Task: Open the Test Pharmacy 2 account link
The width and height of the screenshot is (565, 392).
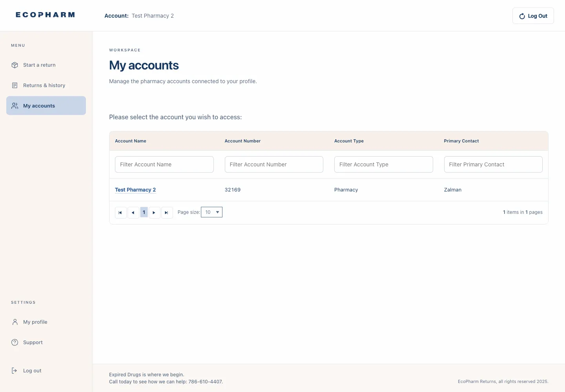Action: pyautogui.click(x=135, y=190)
